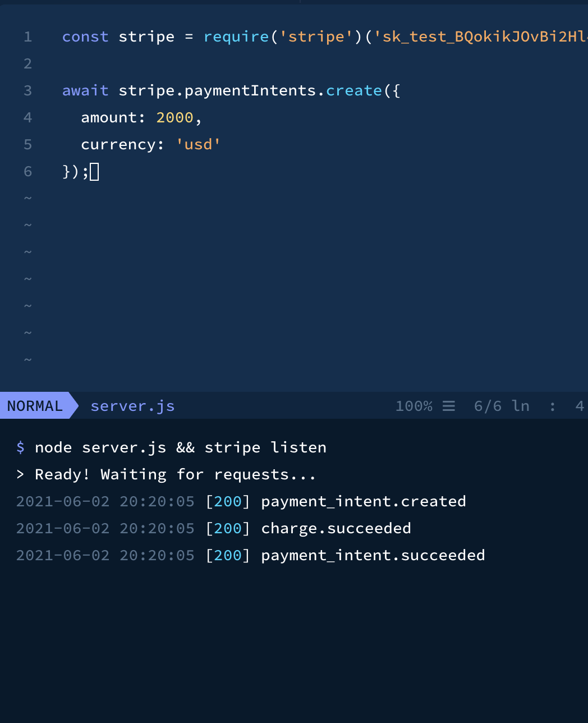Click the timestamp on charge.succeeded row
Screen dimensions: 588x723
pos(105,528)
